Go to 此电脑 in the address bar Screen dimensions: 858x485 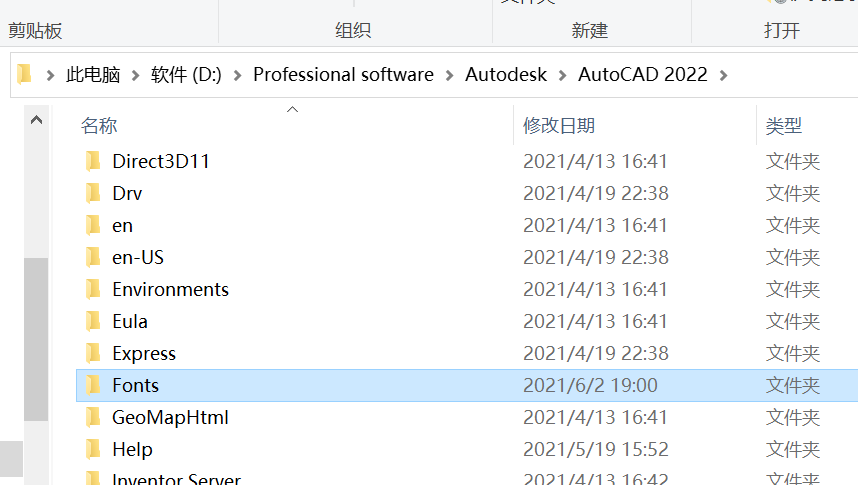(x=93, y=74)
